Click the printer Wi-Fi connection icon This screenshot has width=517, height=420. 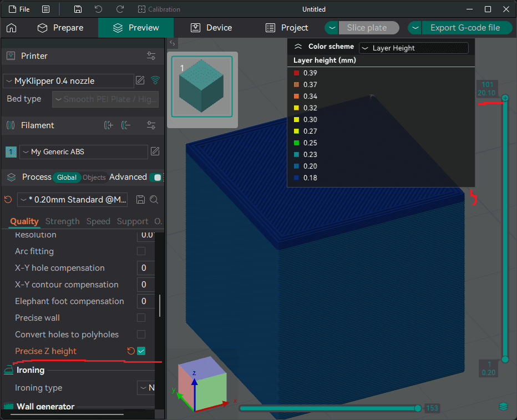pyautogui.click(x=155, y=80)
